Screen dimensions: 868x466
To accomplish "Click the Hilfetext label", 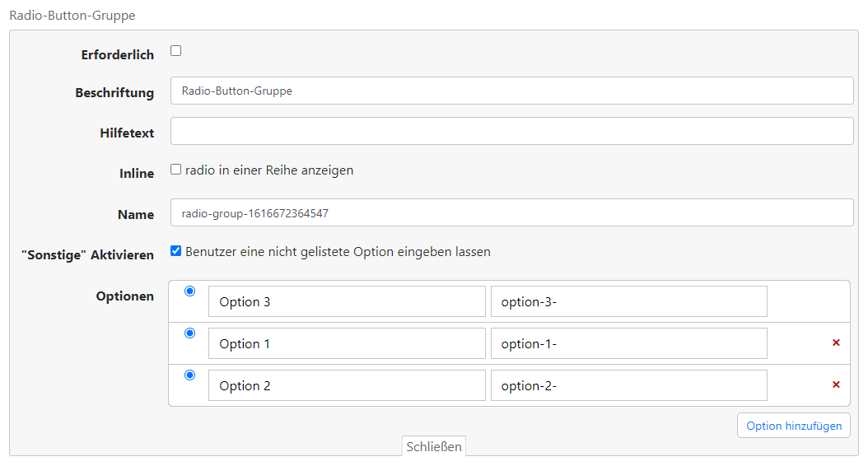I will [127, 133].
